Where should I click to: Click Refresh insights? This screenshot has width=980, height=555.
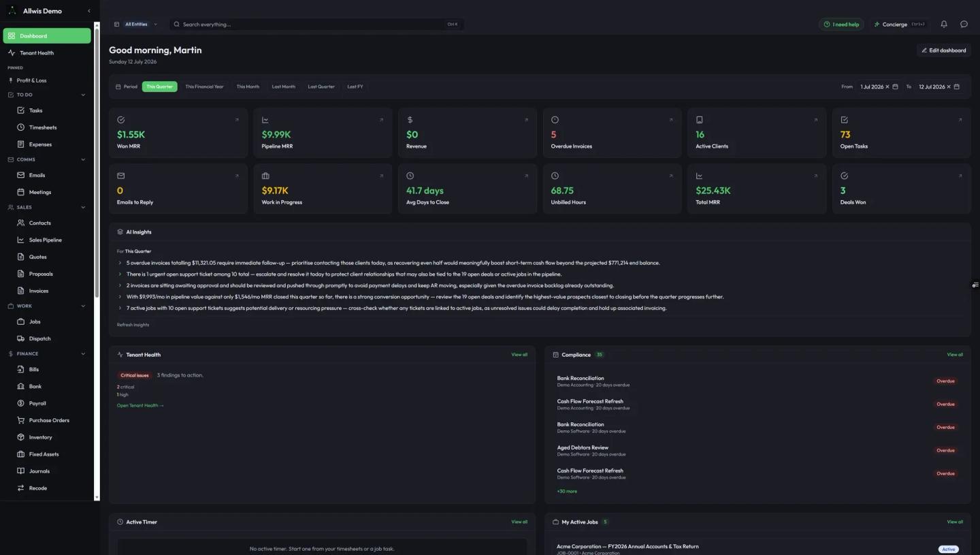point(133,325)
